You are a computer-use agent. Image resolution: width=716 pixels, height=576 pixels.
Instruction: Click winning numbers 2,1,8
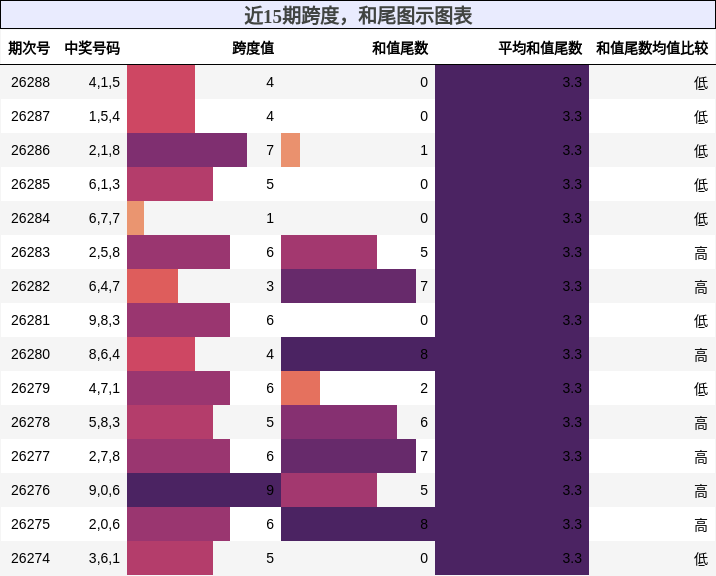tap(104, 150)
